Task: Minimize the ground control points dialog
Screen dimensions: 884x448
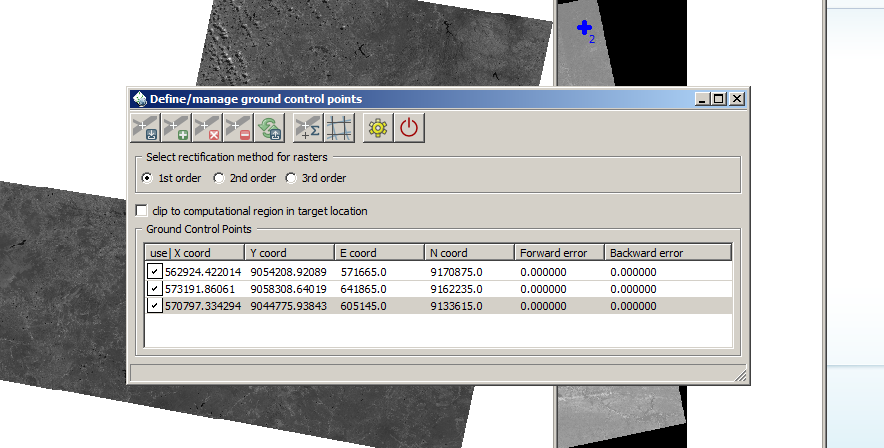Action: (x=702, y=99)
